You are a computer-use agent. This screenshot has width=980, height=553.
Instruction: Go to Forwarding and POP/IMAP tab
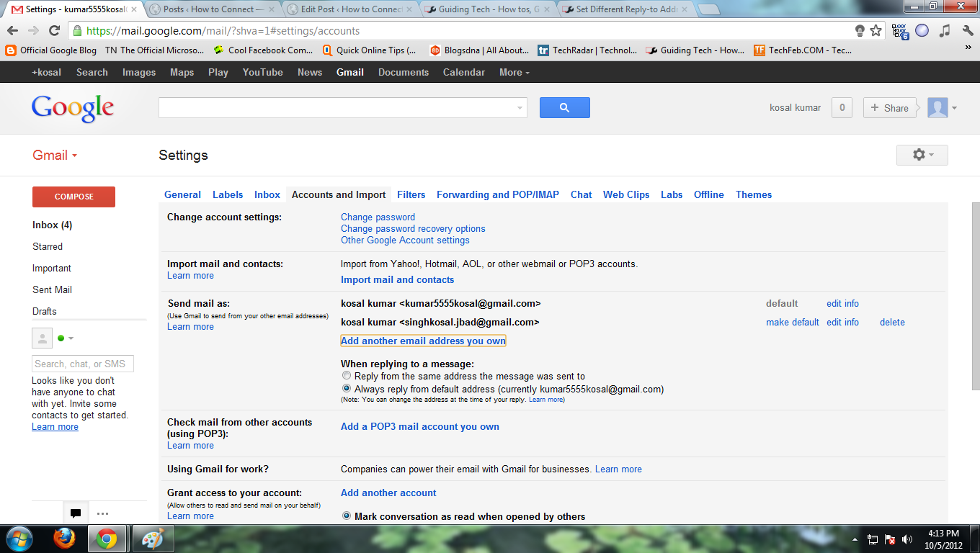pyautogui.click(x=498, y=194)
